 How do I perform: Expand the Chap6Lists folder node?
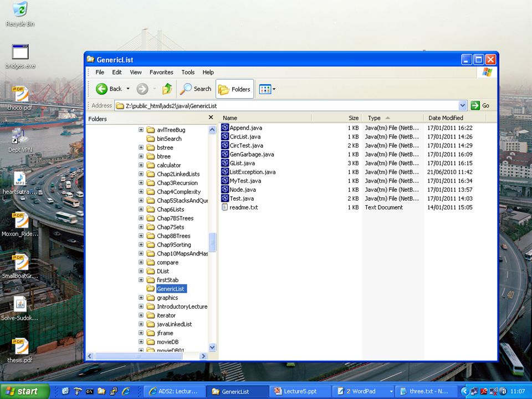[141, 209]
